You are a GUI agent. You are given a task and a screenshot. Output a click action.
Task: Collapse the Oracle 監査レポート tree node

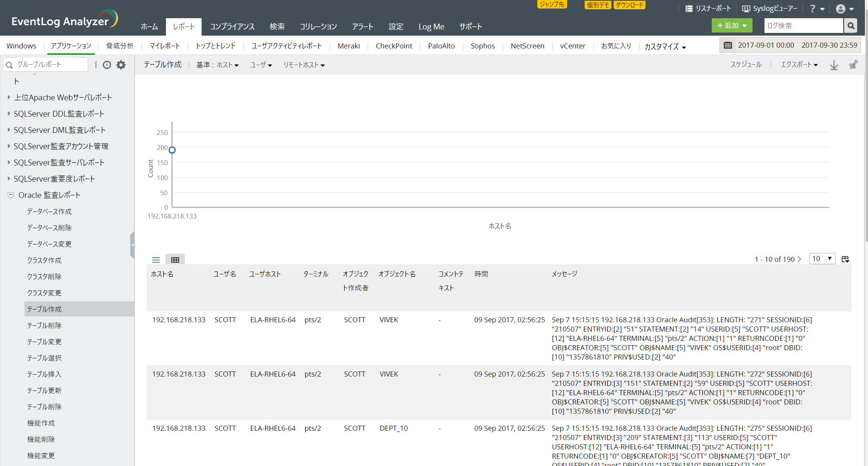click(x=11, y=195)
